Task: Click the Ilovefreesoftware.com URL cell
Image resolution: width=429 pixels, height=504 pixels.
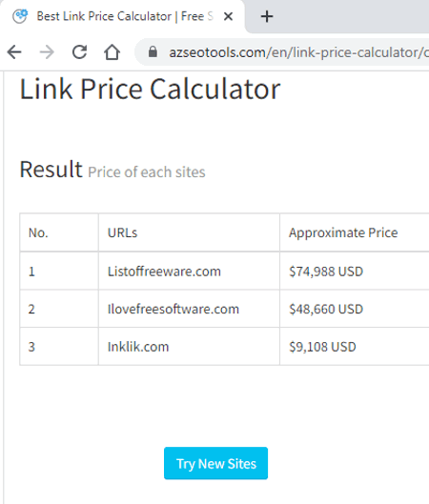Action: pyautogui.click(x=189, y=309)
